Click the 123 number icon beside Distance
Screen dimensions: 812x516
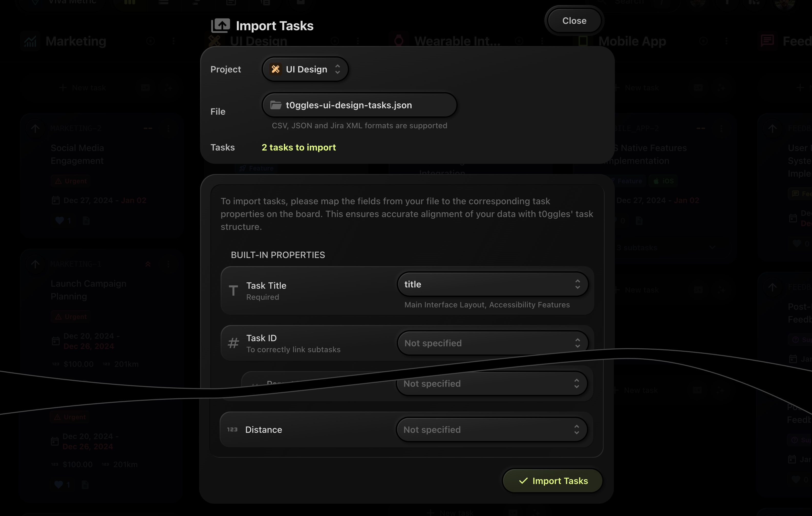coord(232,430)
